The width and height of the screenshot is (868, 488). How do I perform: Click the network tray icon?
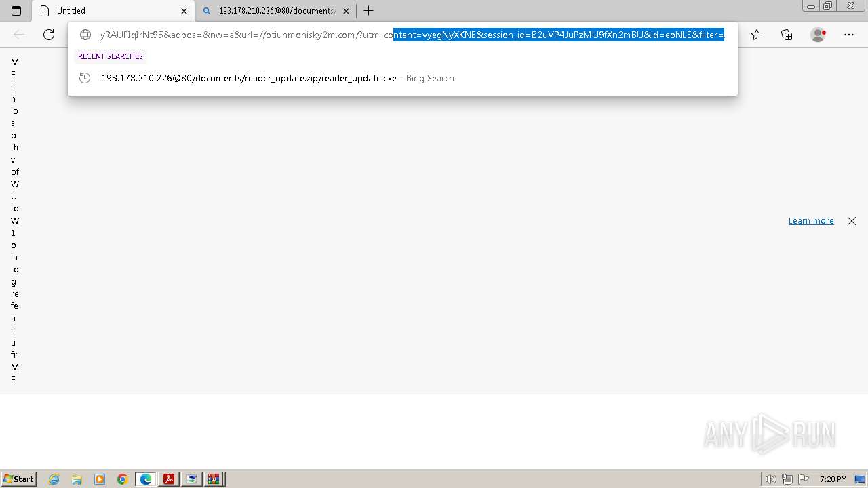(787, 479)
